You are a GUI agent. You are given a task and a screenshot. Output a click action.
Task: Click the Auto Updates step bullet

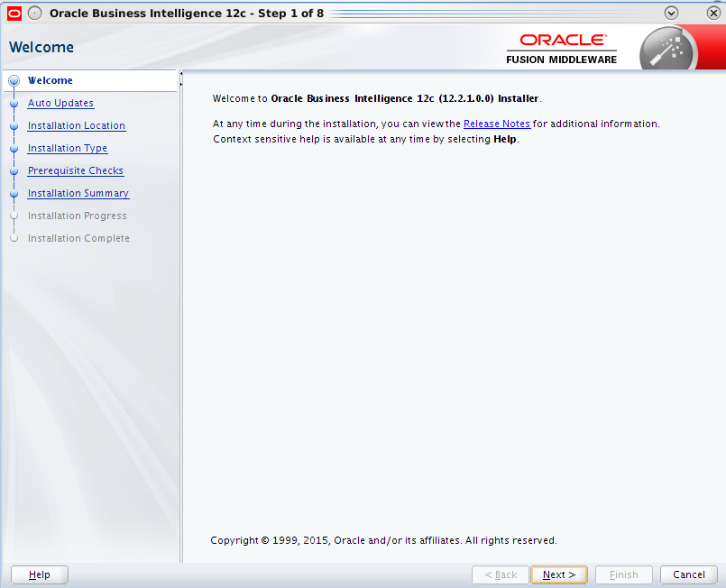pos(14,103)
